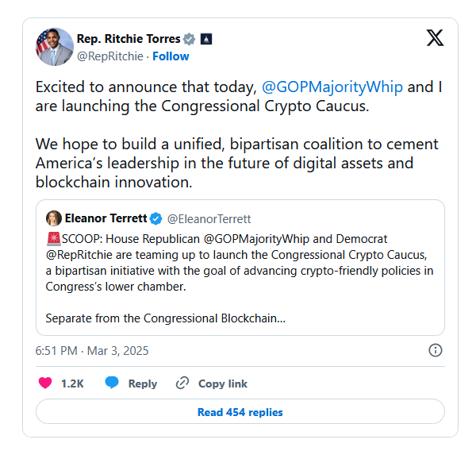
Task: Click the Copy link text
Action: click(x=223, y=384)
